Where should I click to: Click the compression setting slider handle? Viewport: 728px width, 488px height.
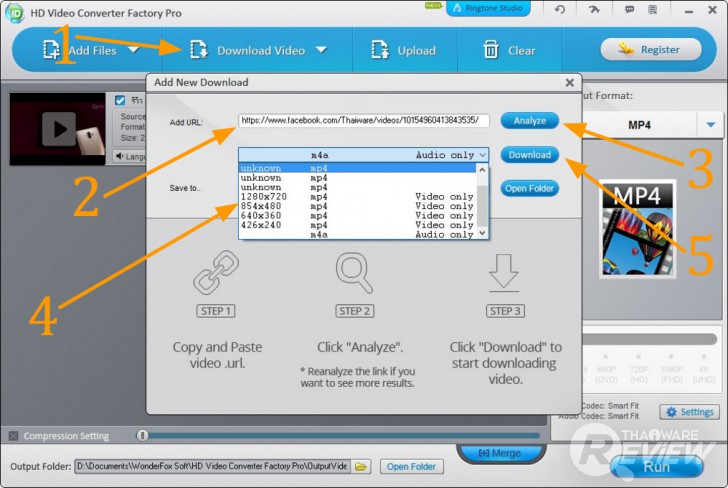tap(143, 436)
